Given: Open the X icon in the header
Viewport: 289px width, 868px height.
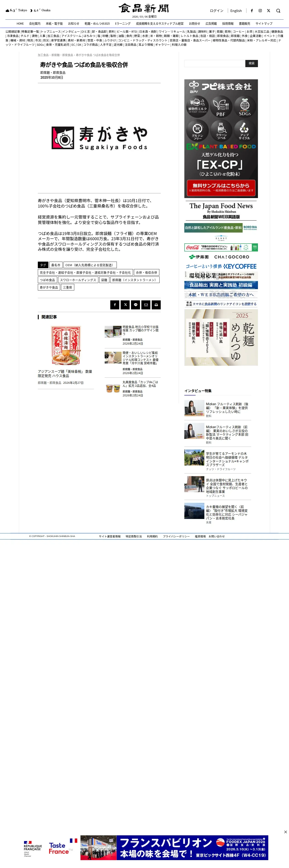Looking at the screenshot, I should click(269, 11).
